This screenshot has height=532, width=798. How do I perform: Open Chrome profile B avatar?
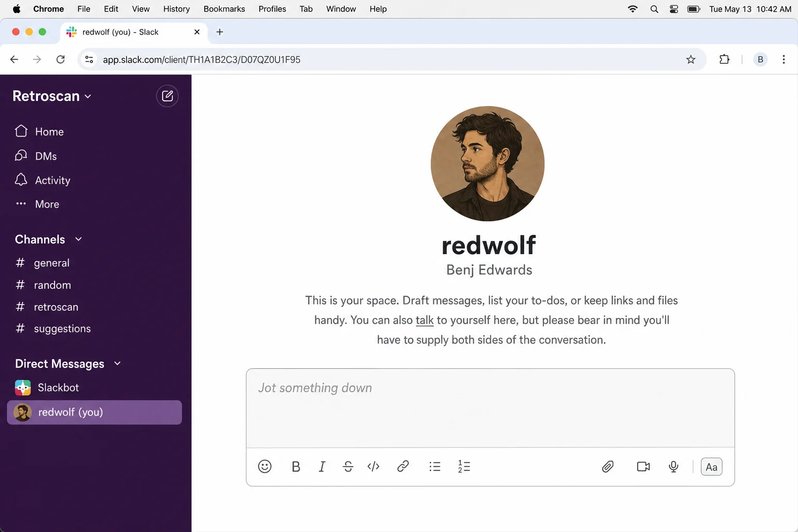(760, 59)
